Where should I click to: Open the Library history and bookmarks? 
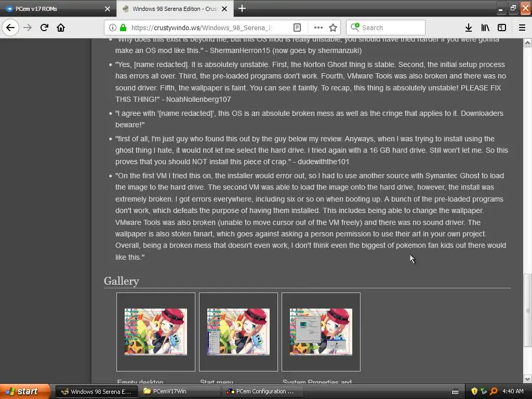click(485, 28)
